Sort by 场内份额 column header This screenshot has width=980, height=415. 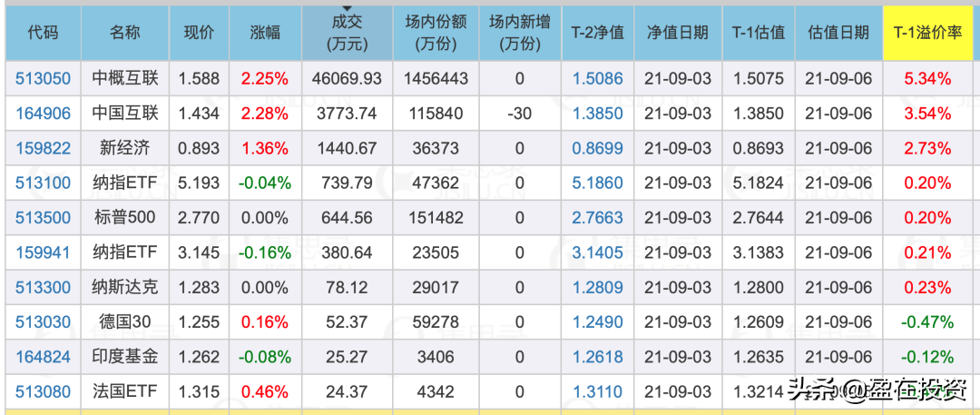tap(436, 33)
